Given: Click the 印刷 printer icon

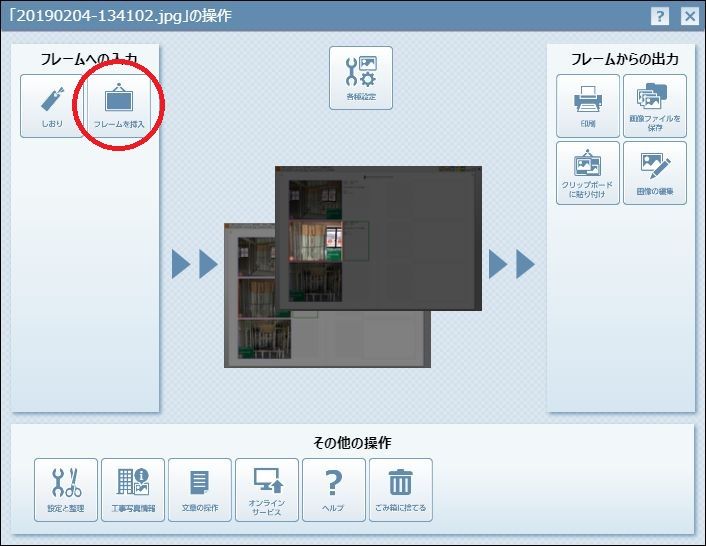Looking at the screenshot, I should (588, 105).
